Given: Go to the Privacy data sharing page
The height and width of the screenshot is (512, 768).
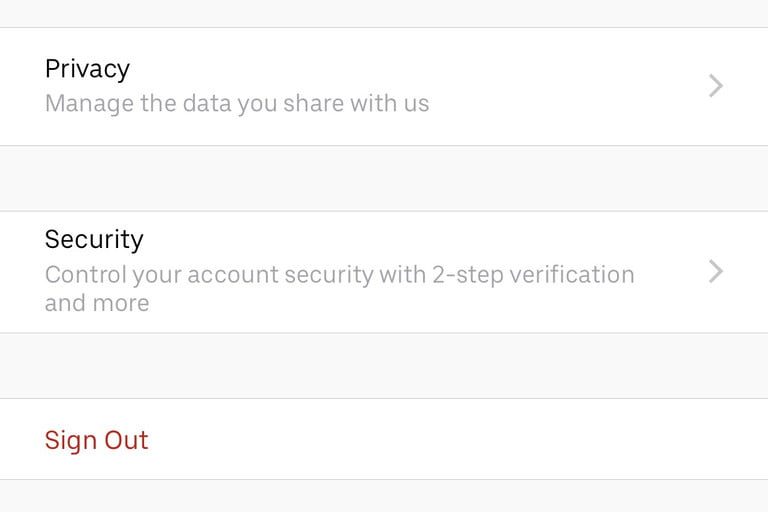Looking at the screenshot, I should (x=384, y=87).
